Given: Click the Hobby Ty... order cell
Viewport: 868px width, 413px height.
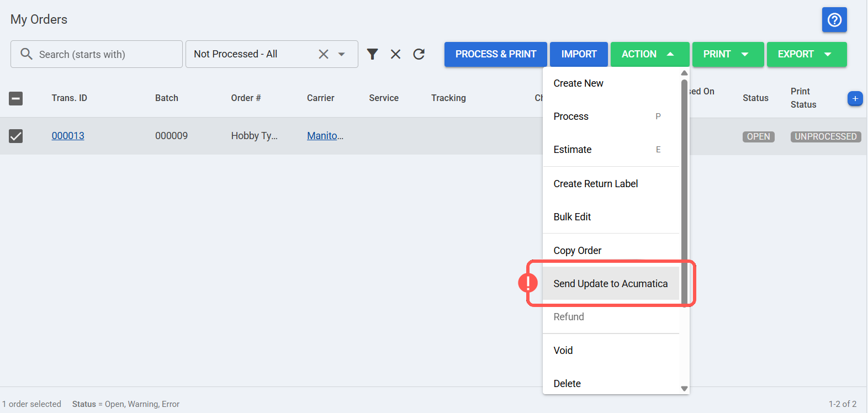Looking at the screenshot, I should (254, 136).
